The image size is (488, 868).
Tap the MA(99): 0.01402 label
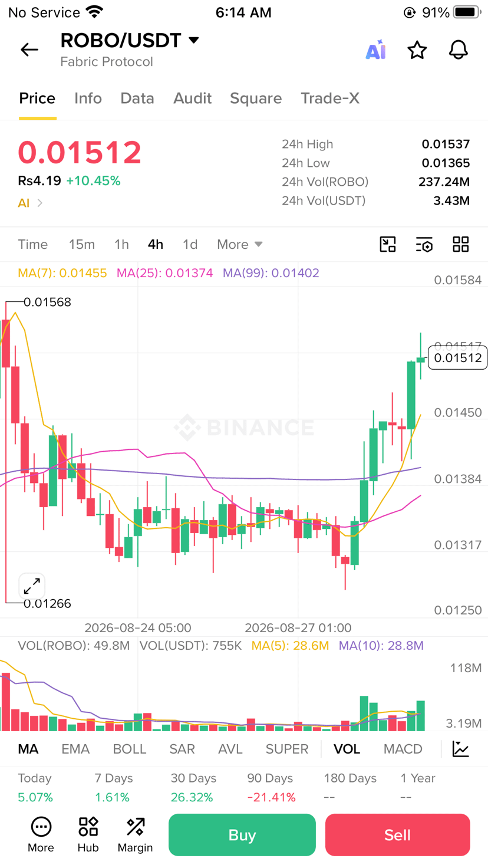271,273
